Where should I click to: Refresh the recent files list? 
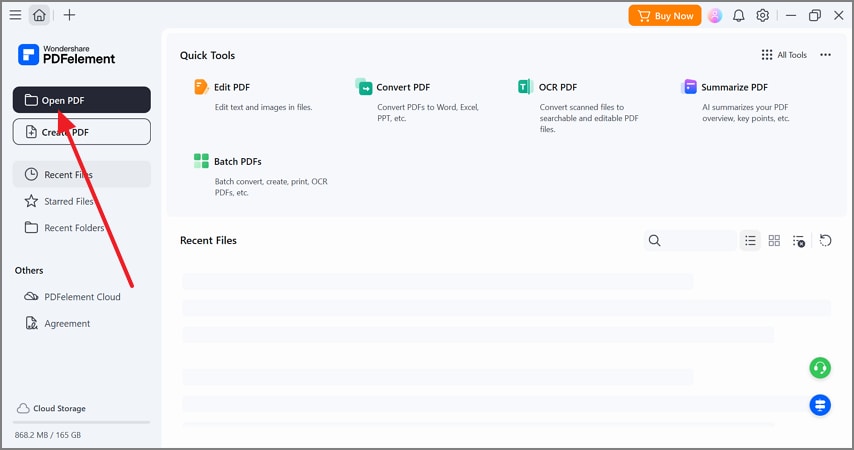tap(825, 240)
